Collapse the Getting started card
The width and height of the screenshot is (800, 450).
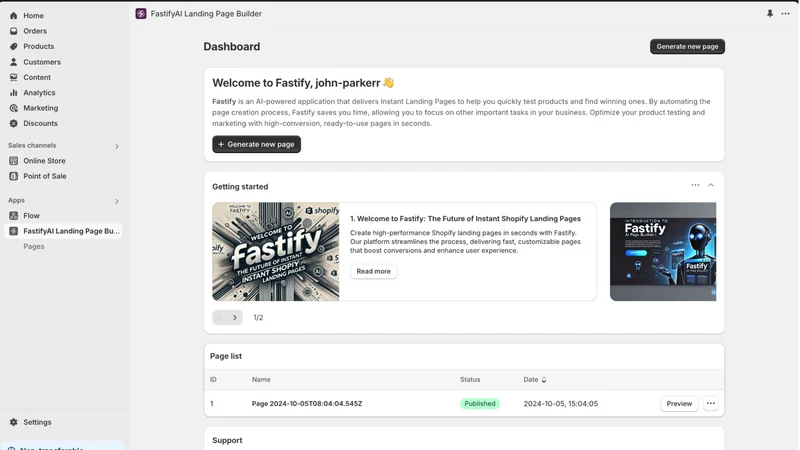coord(711,185)
